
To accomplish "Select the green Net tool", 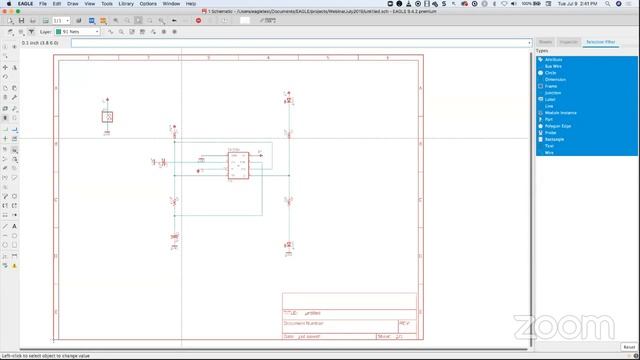I will (x=5, y=129).
